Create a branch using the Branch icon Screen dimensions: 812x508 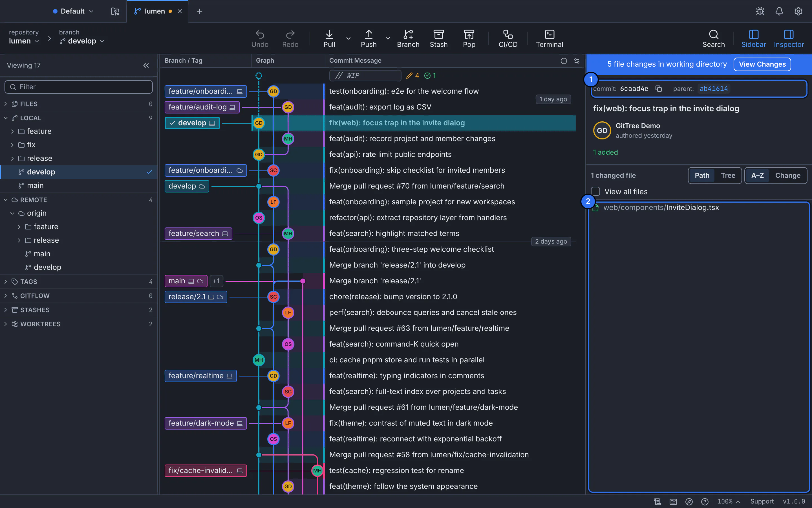tap(408, 39)
